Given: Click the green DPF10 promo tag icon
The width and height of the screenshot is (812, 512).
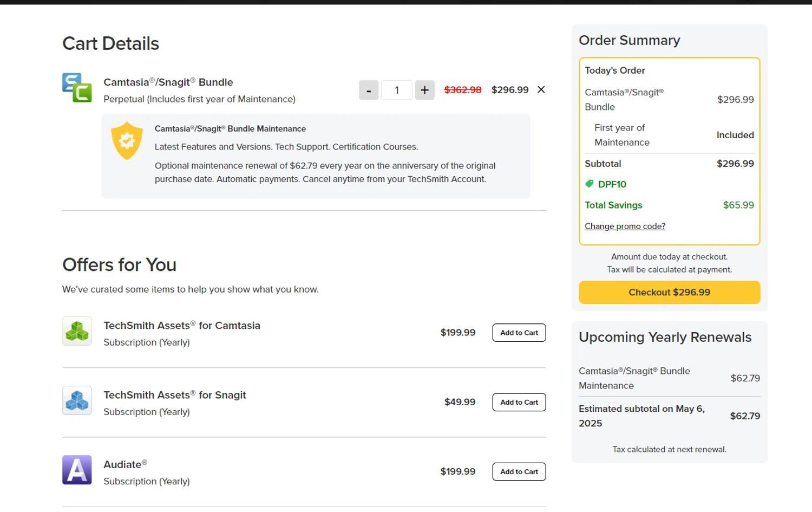Looking at the screenshot, I should pos(590,184).
